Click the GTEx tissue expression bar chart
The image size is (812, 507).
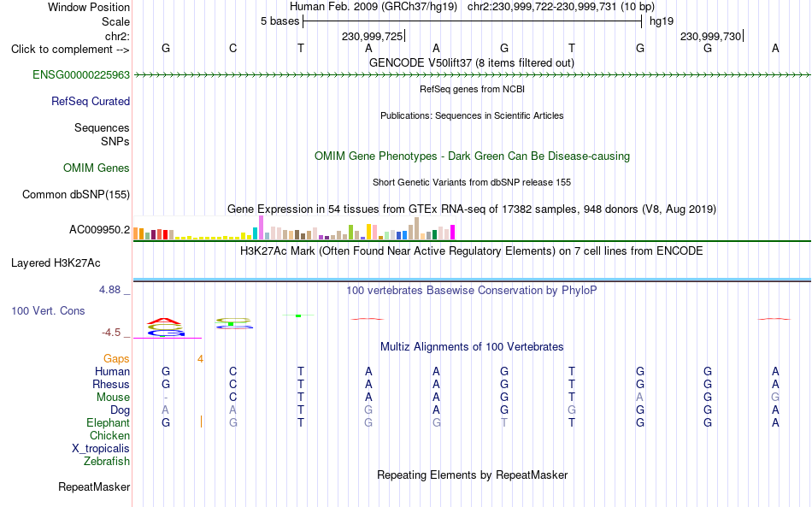pyautogui.click(x=294, y=228)
